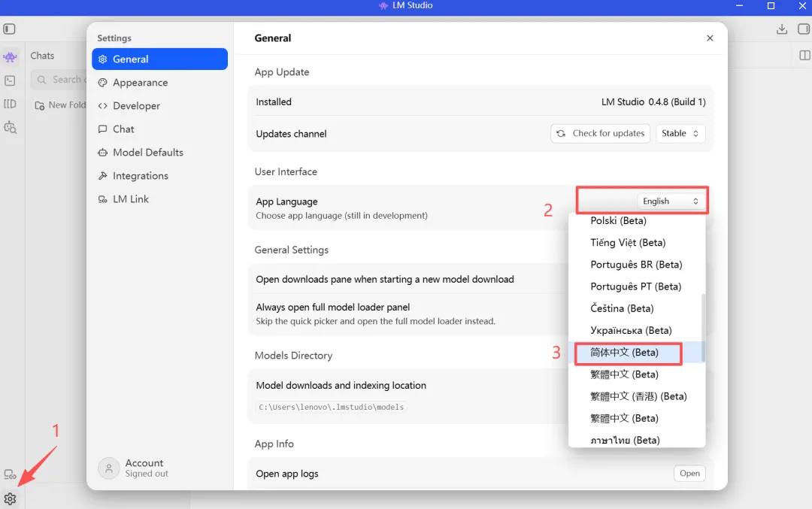Click Account Signed out entry

[134, 468]
